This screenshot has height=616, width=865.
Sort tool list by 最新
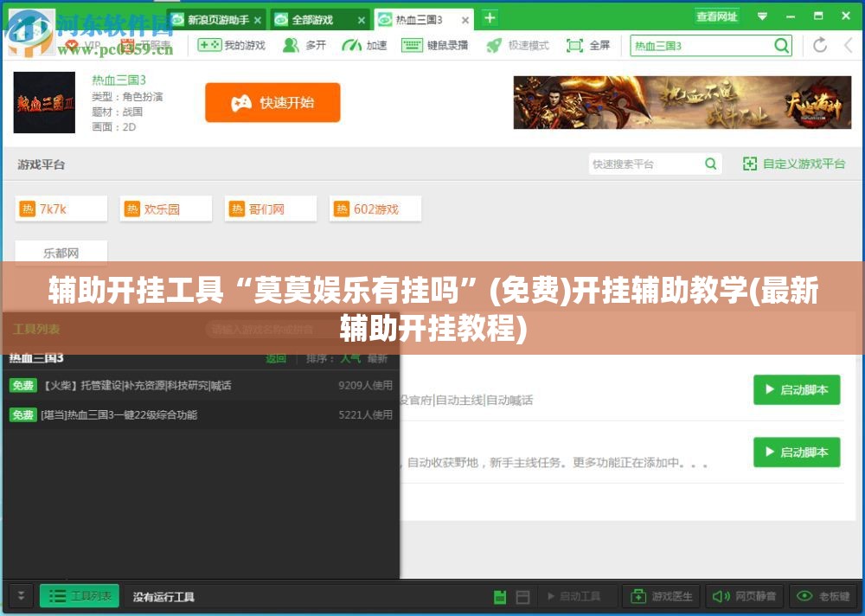coord(377,359)
